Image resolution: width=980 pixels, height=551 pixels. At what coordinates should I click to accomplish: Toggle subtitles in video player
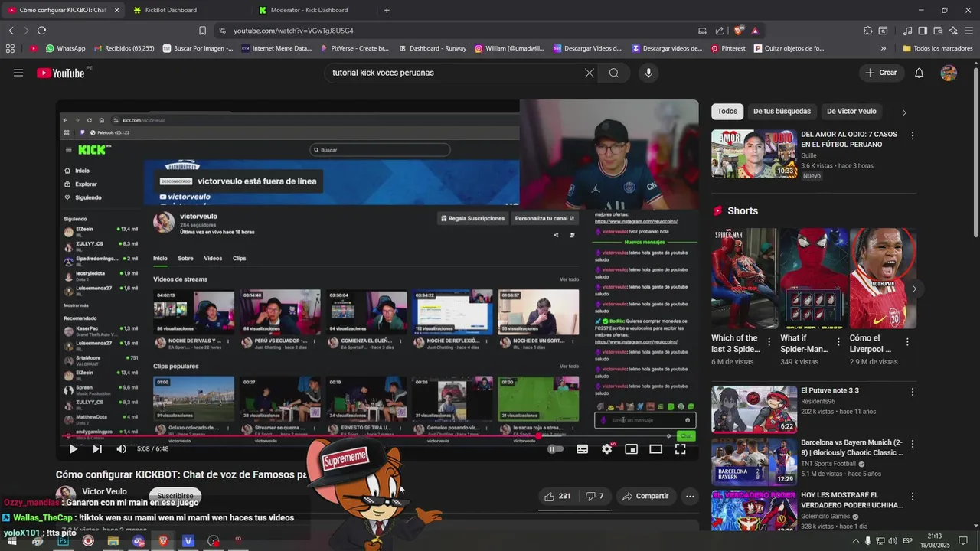click(582, 449)
